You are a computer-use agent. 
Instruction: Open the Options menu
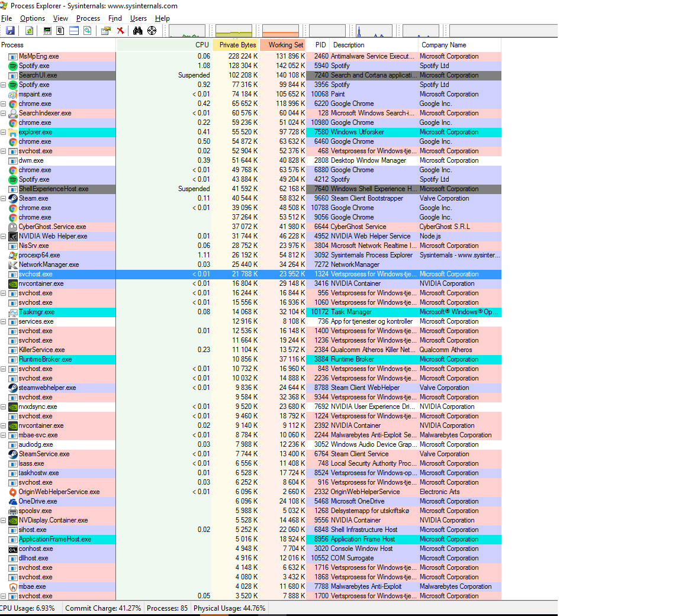33,18
